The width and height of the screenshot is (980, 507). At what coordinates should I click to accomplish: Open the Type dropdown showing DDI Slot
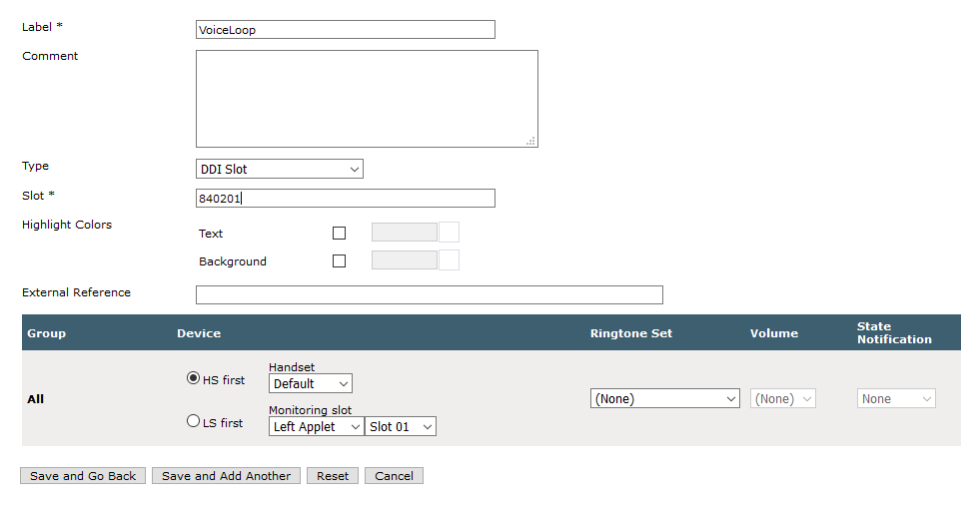pyautogui.click(x=280, y=170)
